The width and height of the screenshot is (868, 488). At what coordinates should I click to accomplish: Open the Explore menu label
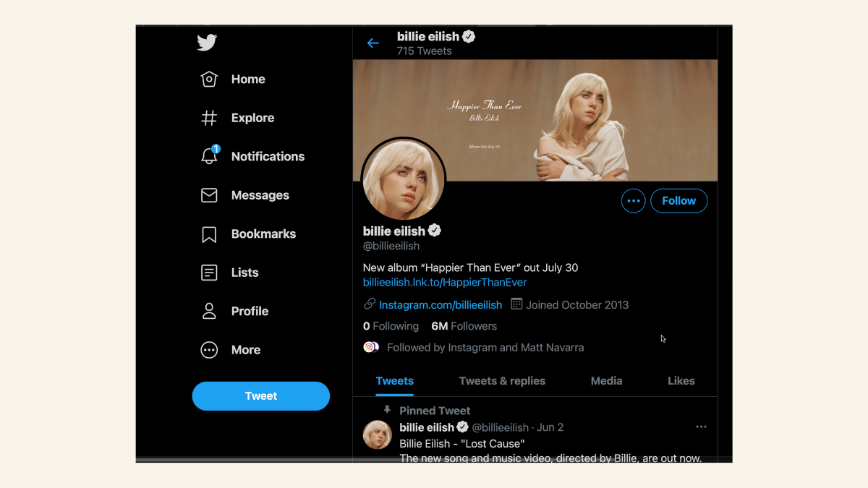(252, 118)
